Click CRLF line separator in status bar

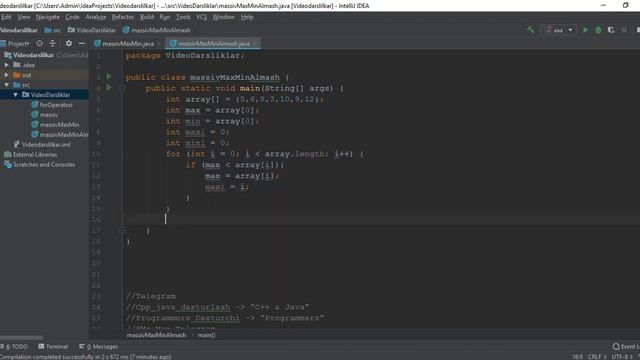pos(596,357)
